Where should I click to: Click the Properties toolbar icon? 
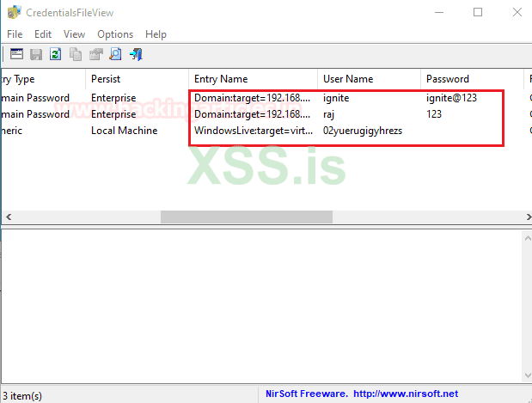coord(96,54)
